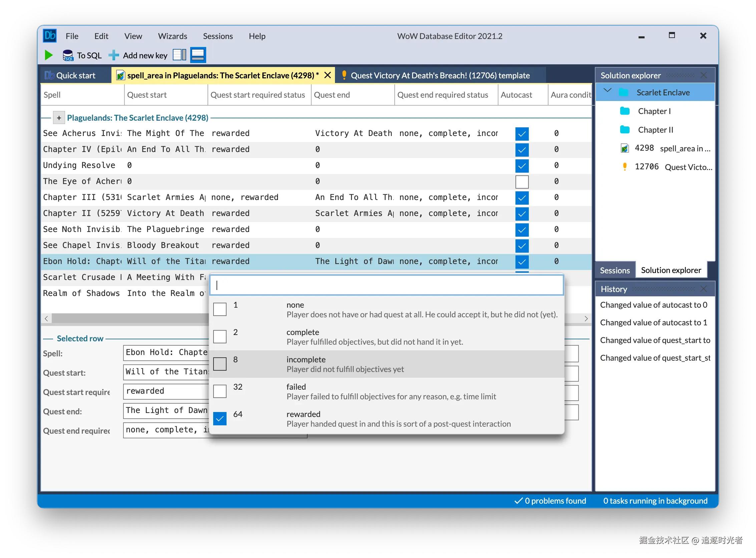Click the table's horizontal scrollbar left arrow

(46, 318)
